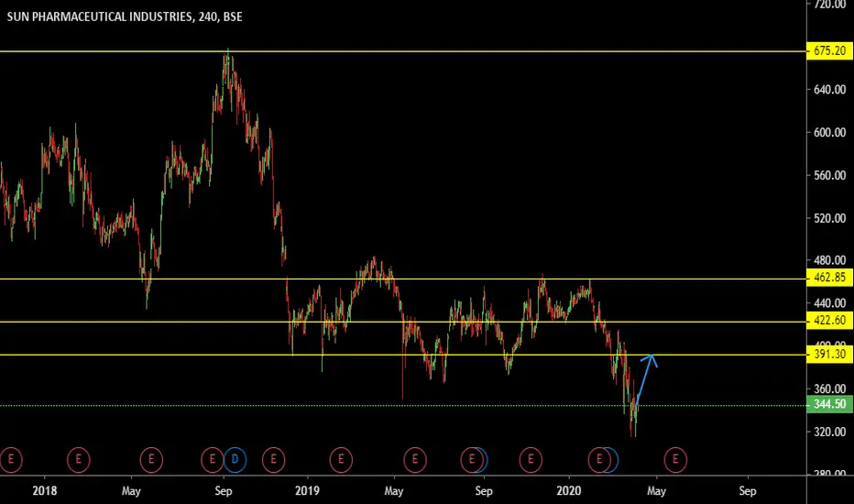Screen dimensions: 854x504
Task: Click the E earnings marker beside the D marker
Action: tap(213, 460)
